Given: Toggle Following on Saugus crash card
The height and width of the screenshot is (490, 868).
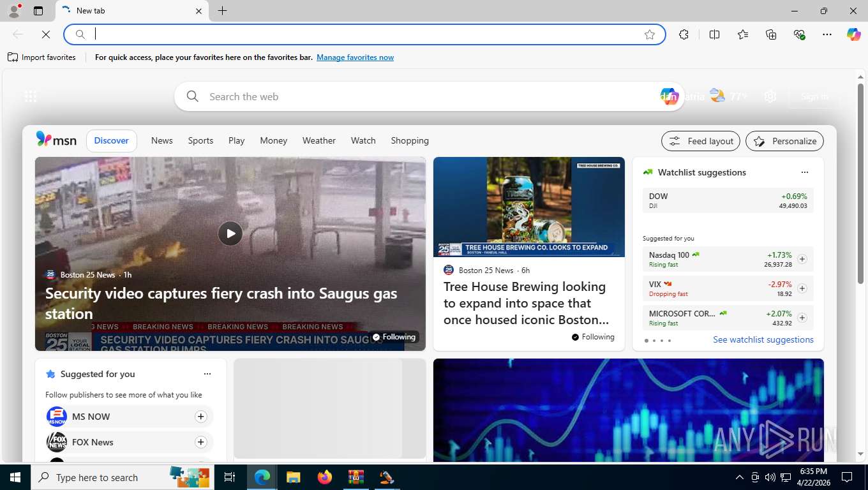Looking at the screenshot, I should coord(394,337).
